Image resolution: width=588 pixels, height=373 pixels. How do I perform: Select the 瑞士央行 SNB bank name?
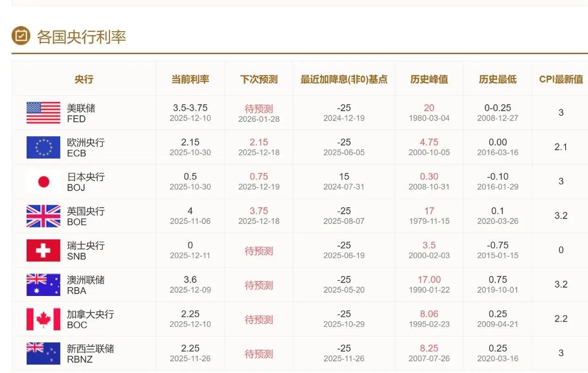[86, 251]
